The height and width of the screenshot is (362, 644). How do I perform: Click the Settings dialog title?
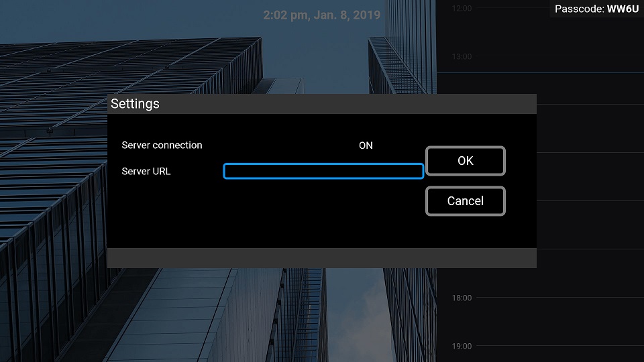click(135, 104)
